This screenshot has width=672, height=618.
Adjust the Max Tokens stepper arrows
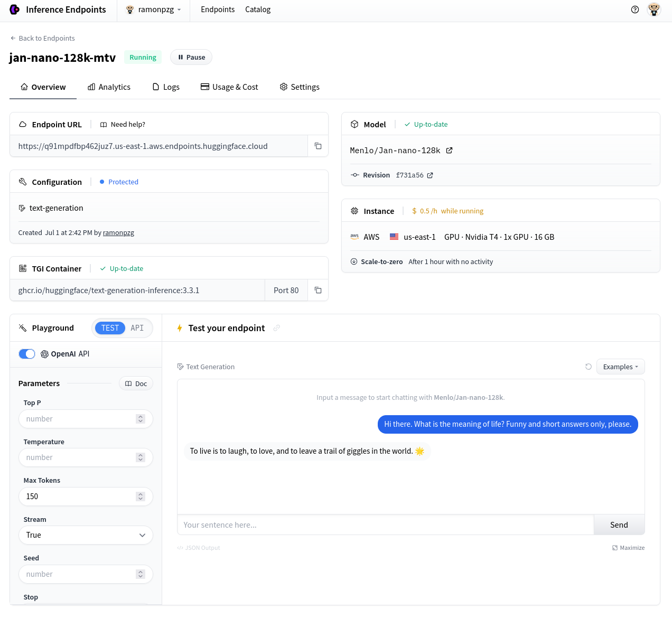click(140, 497)
